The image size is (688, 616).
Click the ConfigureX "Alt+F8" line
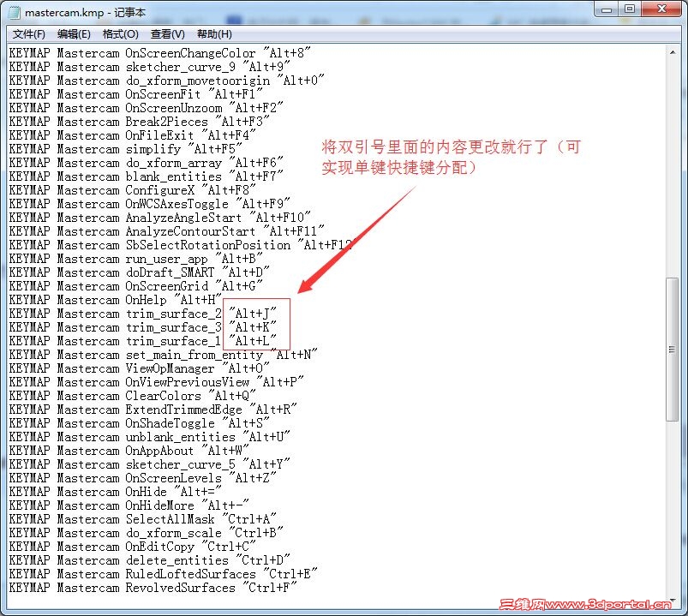point(133,190)
